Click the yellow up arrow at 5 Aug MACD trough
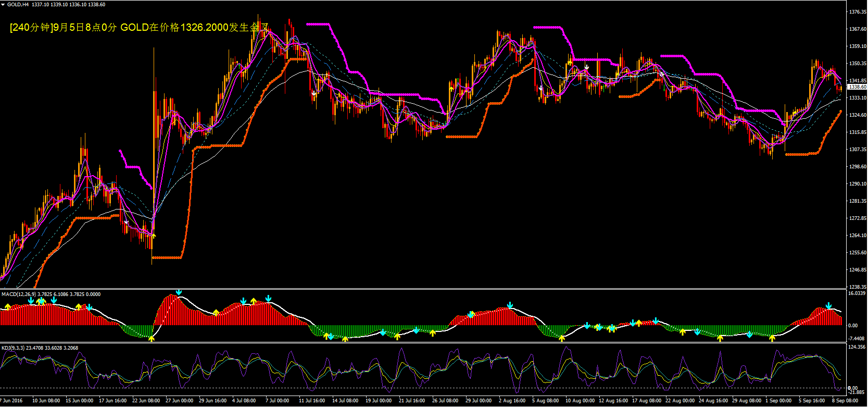This screenshot has height=407, width=868. [562, 338]
